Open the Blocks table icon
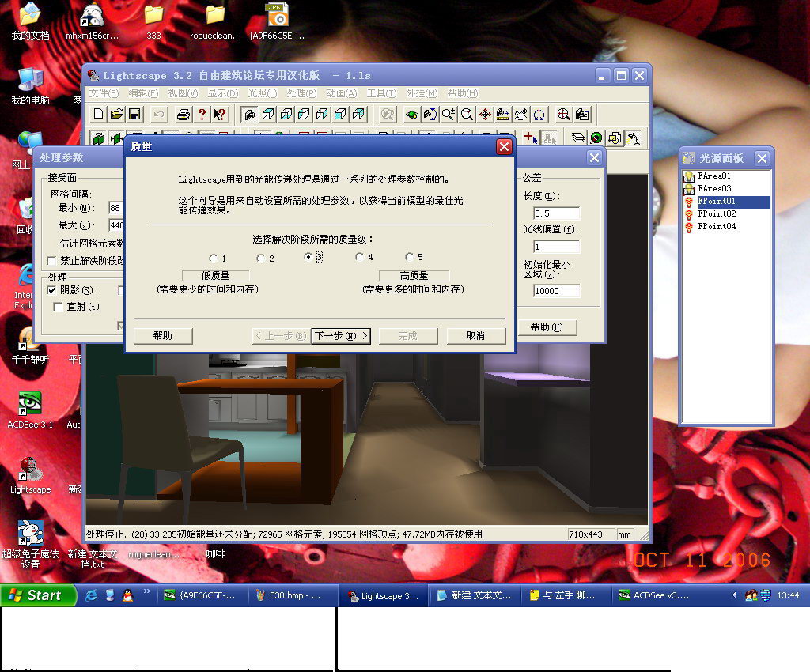The image size is (810, 672). point(615,138)
